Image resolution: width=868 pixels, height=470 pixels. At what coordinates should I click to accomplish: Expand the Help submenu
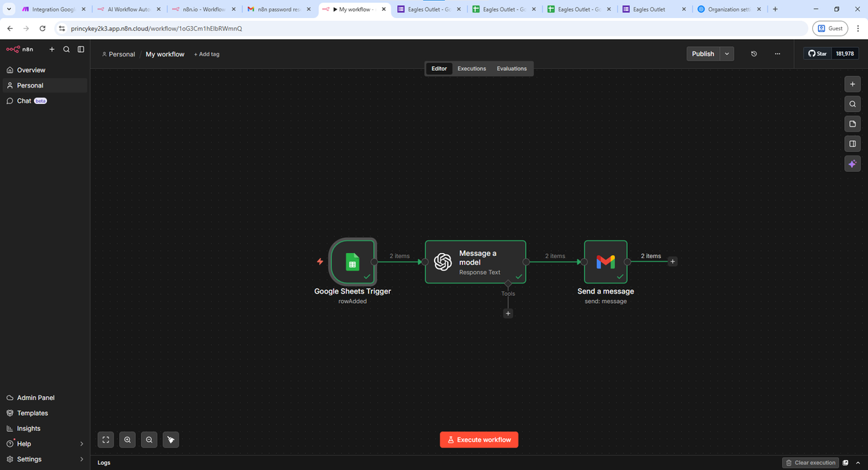[81, 444]
